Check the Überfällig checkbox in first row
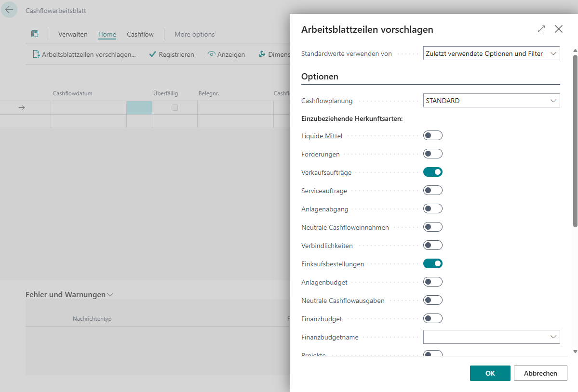The image size is (578, 392). (175, 108)
